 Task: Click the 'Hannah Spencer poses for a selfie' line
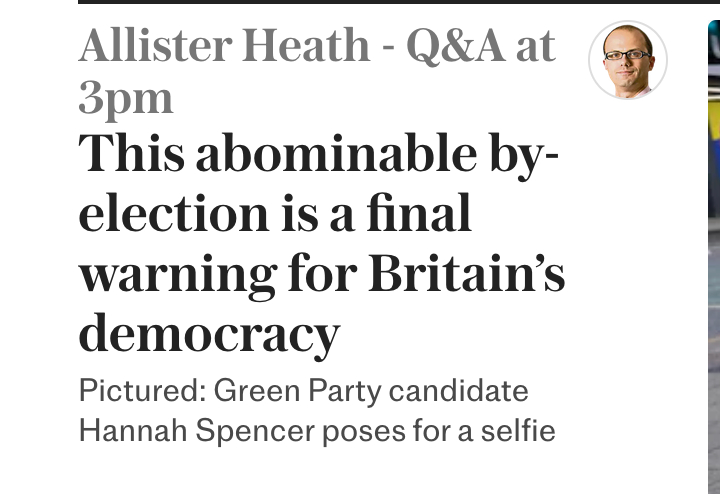click(316, 431)
